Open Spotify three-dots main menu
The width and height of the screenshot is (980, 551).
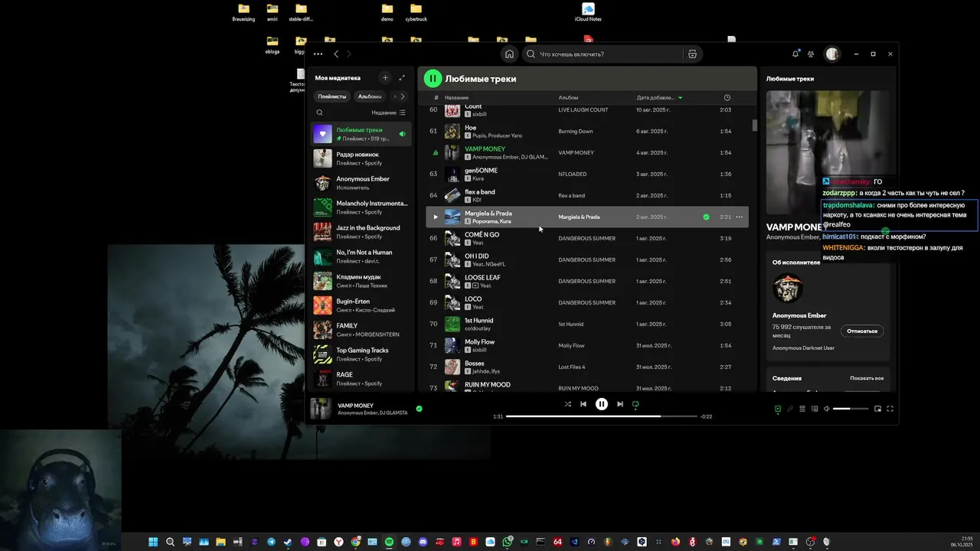tap(318, 54)
